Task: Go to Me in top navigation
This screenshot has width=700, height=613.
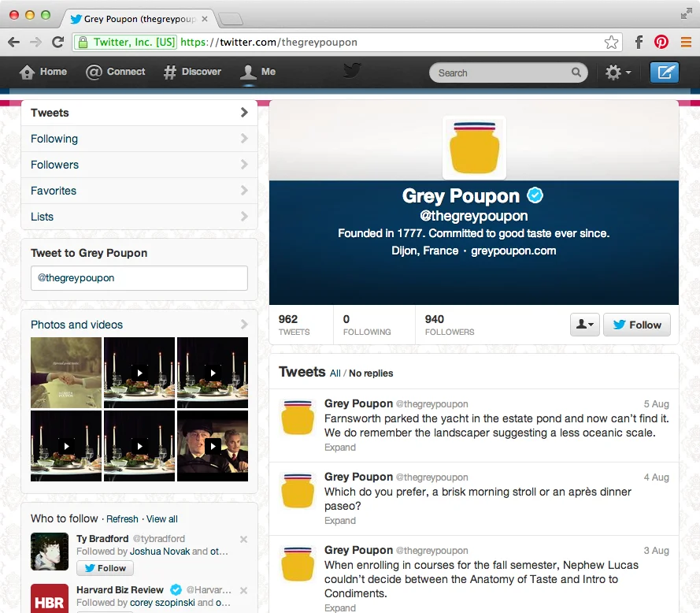Action: (x=257, y=72)
